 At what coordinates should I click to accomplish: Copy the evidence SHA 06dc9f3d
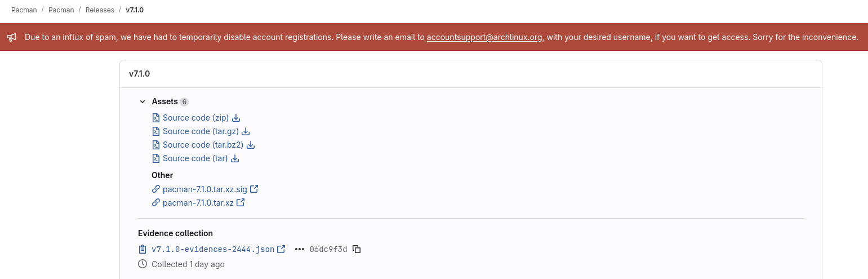pyautogui.click(x=357, y=249)
